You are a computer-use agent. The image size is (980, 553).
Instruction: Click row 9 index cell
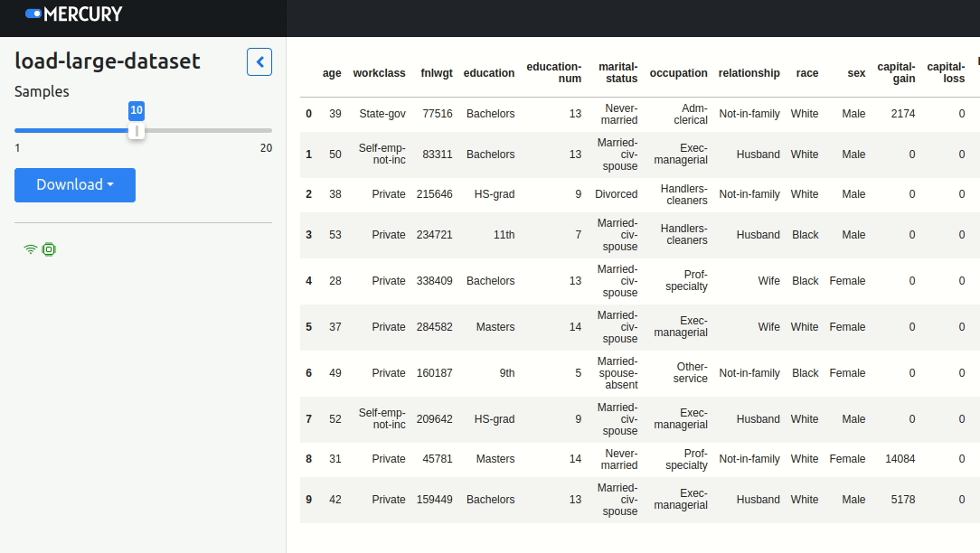pyautogui.click(x=308, y=500)
